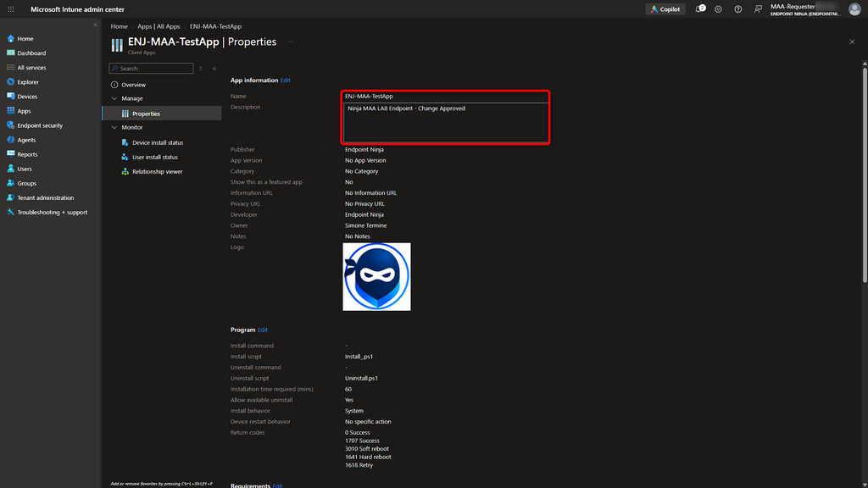Open the notifications bell

coord(700,8)
